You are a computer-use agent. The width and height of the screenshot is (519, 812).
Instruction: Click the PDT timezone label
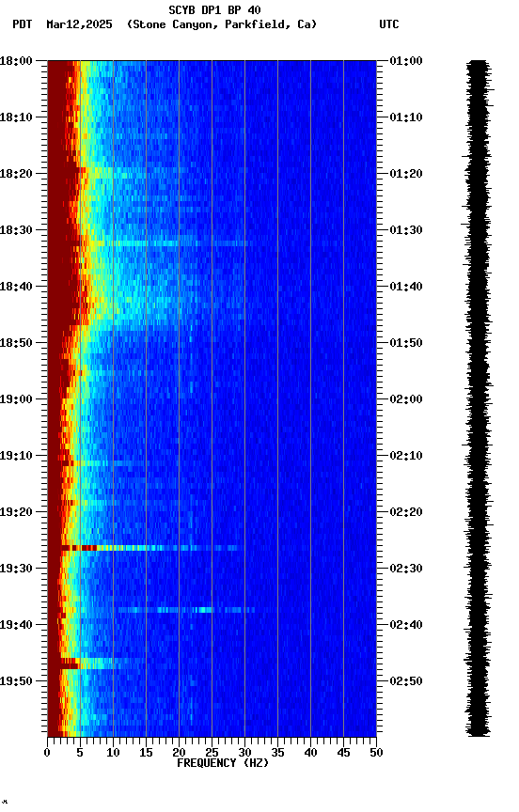[x=23, y=24]
